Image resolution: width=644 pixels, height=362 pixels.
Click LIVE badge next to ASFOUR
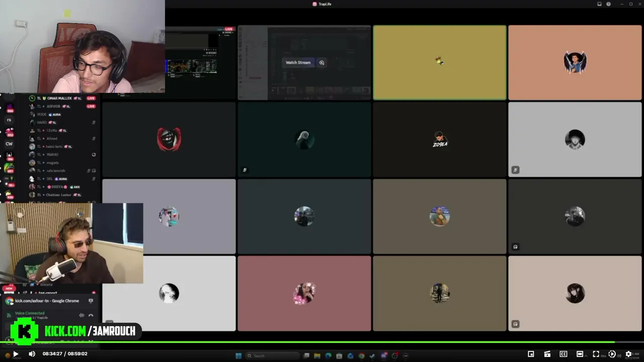coord(91,106)
